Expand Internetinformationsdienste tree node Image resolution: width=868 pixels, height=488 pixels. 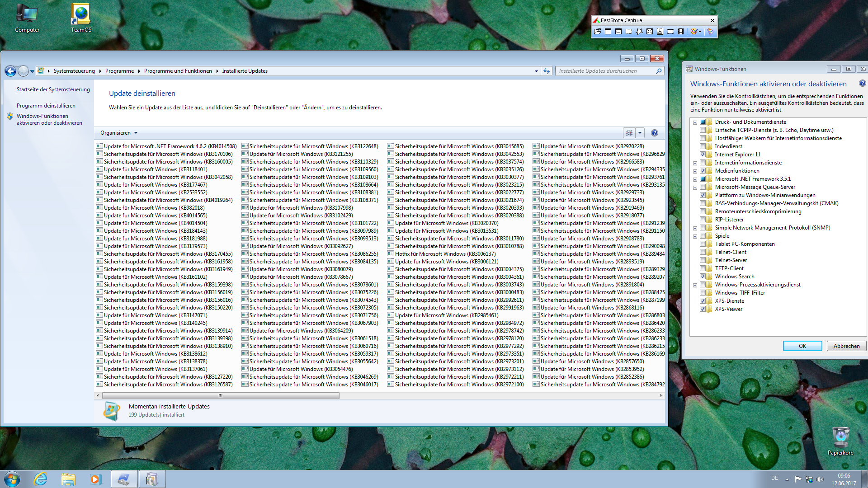tap(695, 163)
